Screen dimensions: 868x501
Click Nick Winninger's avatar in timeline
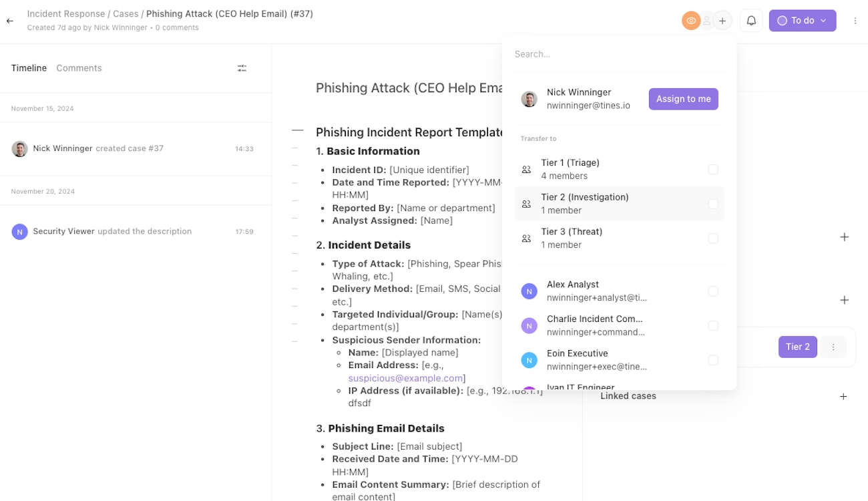20,149
